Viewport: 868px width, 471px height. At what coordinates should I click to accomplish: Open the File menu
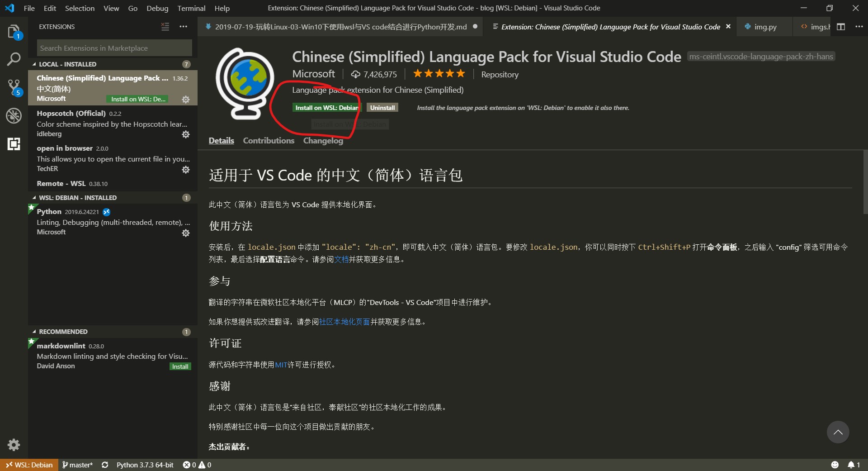pyautogui.click(x=29, y=8)
